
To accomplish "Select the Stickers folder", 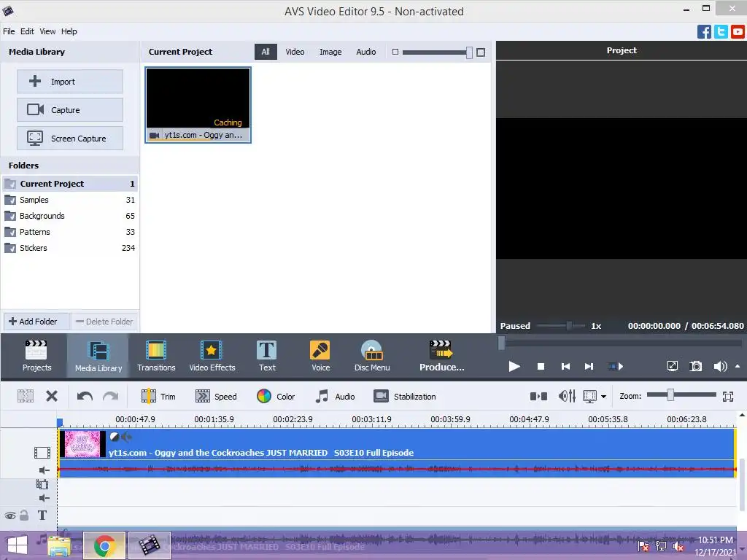I will (70, 248).
